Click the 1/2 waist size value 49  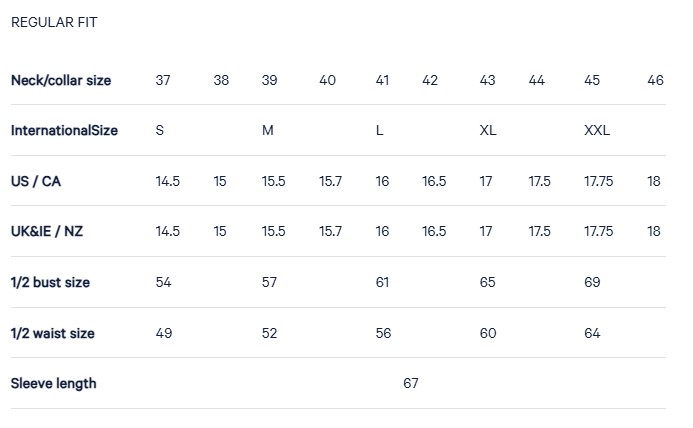(164, 333)
